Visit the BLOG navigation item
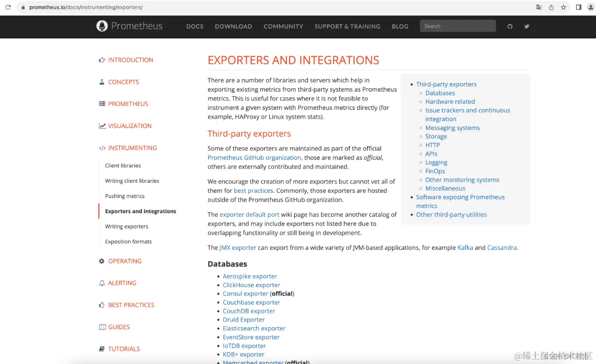 click(400, 27)
